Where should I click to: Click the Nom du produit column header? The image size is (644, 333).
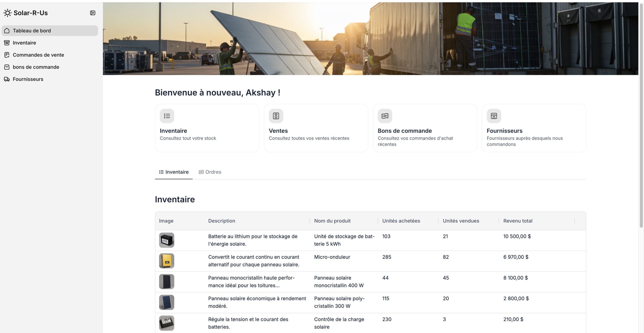click(332, 221)
